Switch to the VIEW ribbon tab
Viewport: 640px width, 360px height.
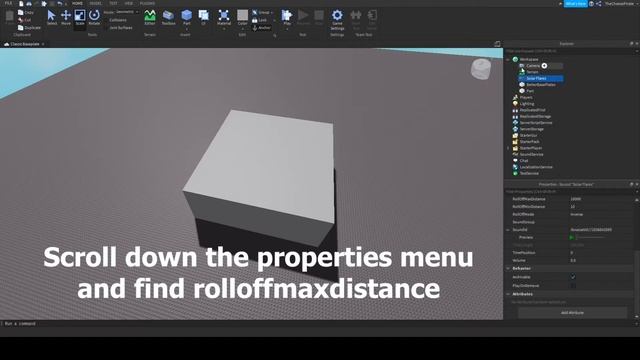tap(129, 3)
